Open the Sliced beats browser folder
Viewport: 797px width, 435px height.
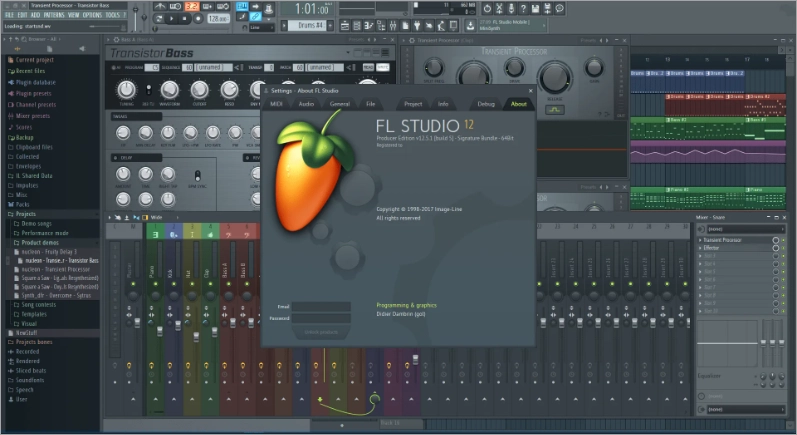point(30,370)
